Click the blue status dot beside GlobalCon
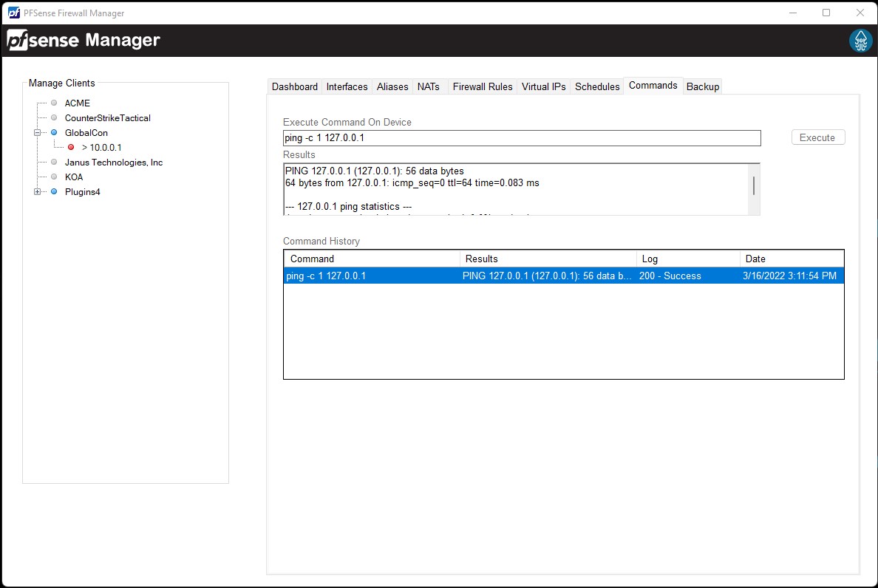Screen dimensions: 878x588 54,132
